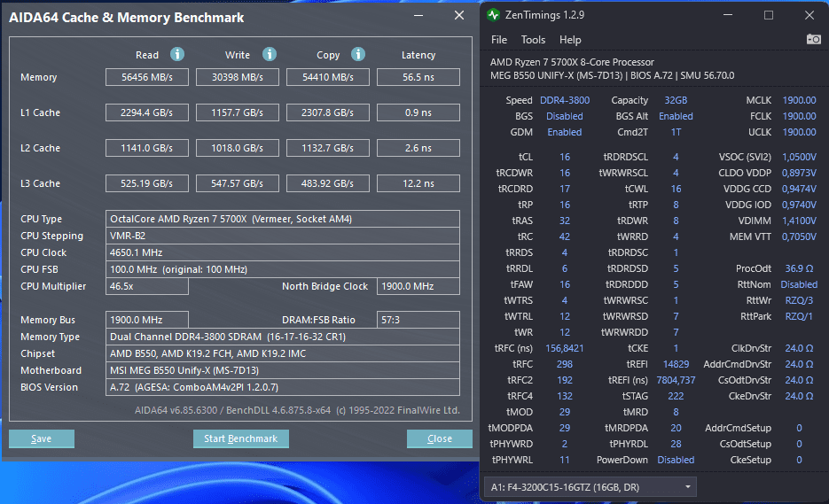
Task: Click the L1 Cache read value 2294.4 GB/s
Action: point(147,112)
